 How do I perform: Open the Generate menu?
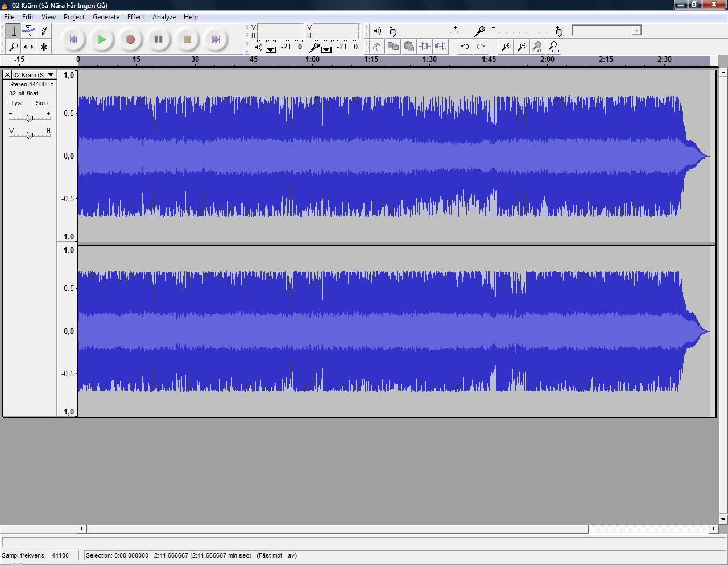coord(106,17)
